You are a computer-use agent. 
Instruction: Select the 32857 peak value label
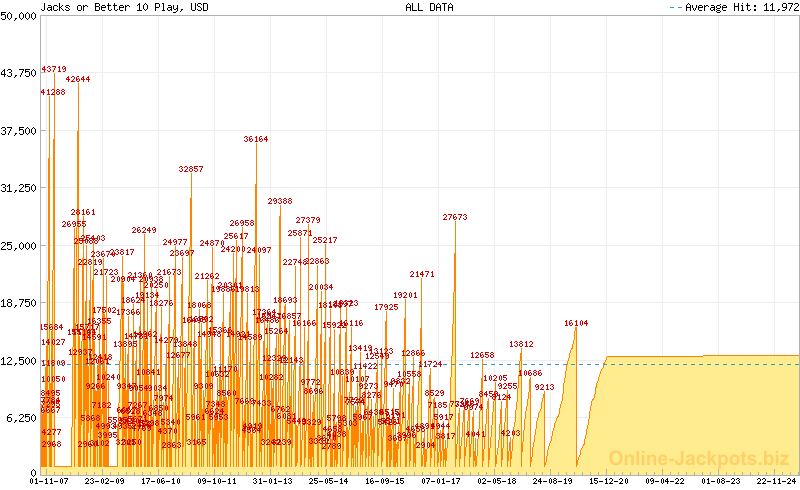click(x=191, y=170)
